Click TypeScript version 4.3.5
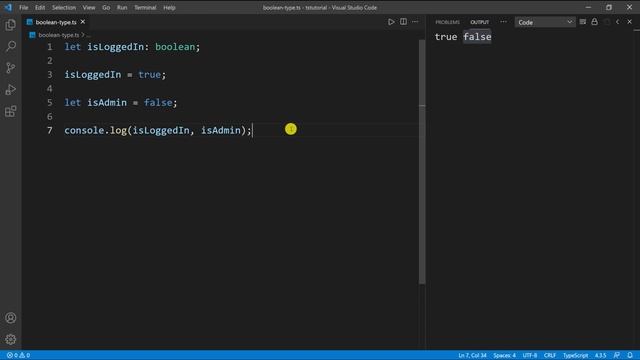Screen dimensions: 640x360 point(600,356)
